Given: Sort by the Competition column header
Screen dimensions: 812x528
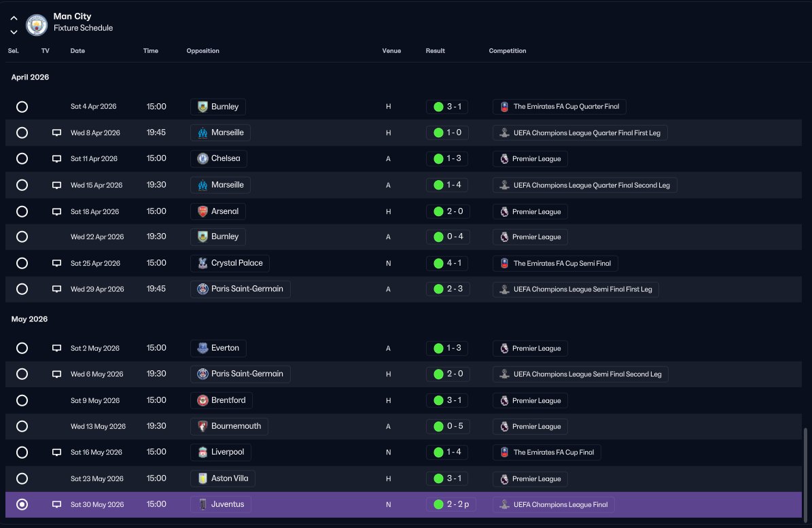Looking at the screenshot, I should [508, 51].
